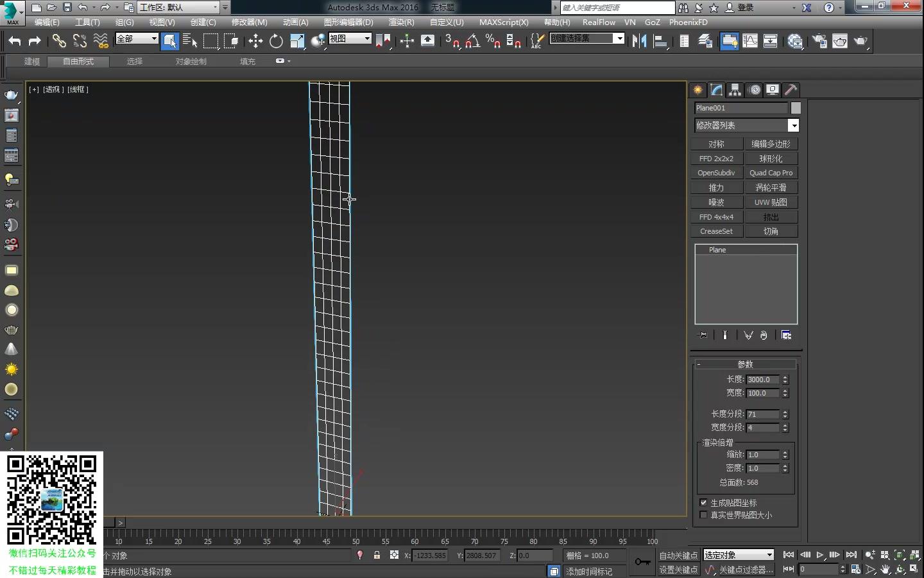Choose Rectangular Selection Region tool
This screenshot has width=924, height=578.
(210, 41)
